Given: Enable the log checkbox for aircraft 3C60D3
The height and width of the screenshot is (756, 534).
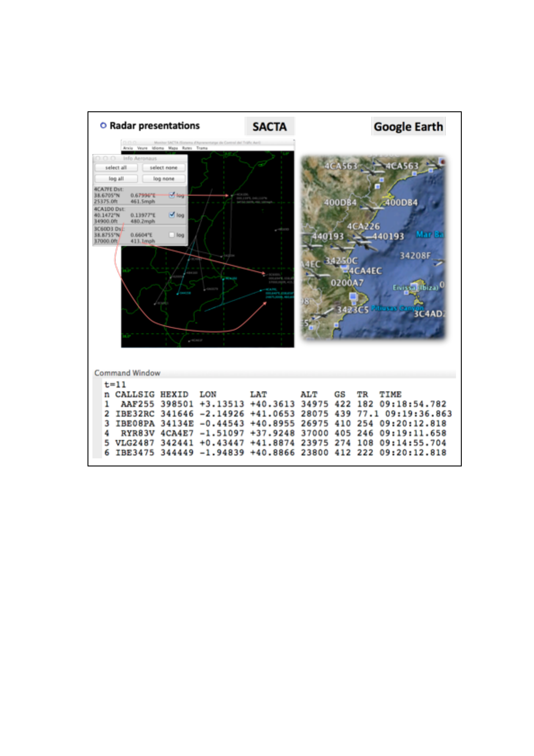Looking at the screenshot, I should pyautogui.click(x=172, y=234).
